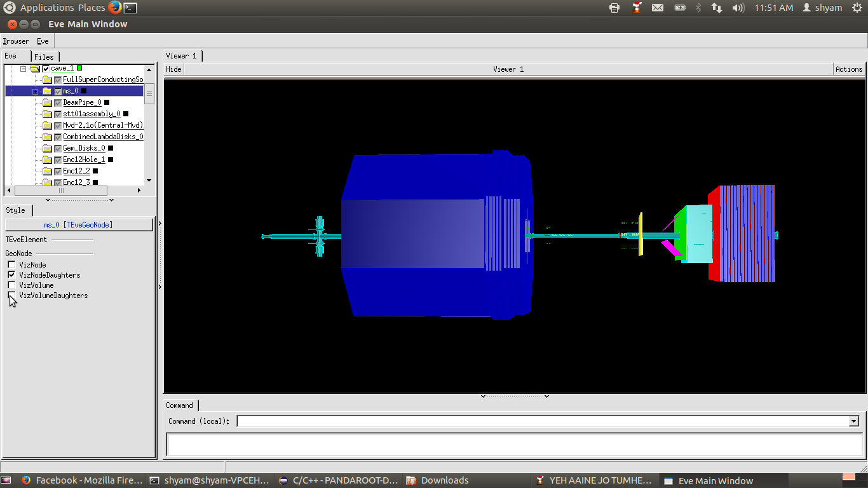This screenshot has width=868, height=488.
Task: Collapse the cave_1 tree node
Action: click(x=24, y=69)
